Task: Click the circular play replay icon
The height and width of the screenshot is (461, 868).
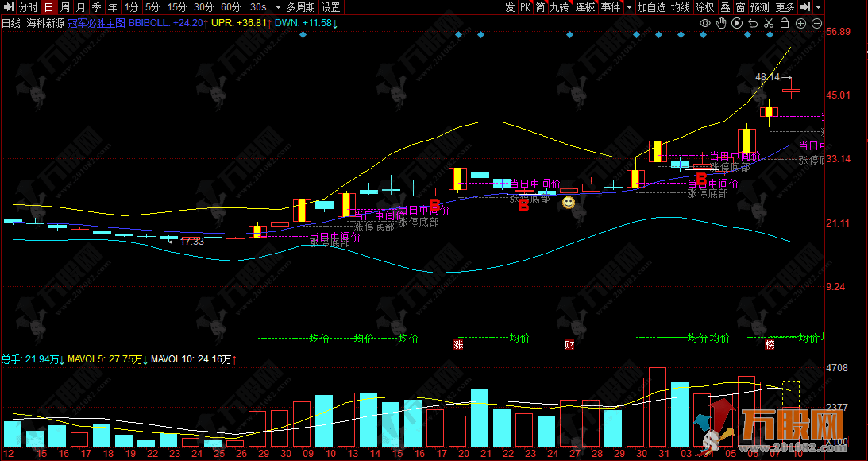Action: tap(736, 24)
